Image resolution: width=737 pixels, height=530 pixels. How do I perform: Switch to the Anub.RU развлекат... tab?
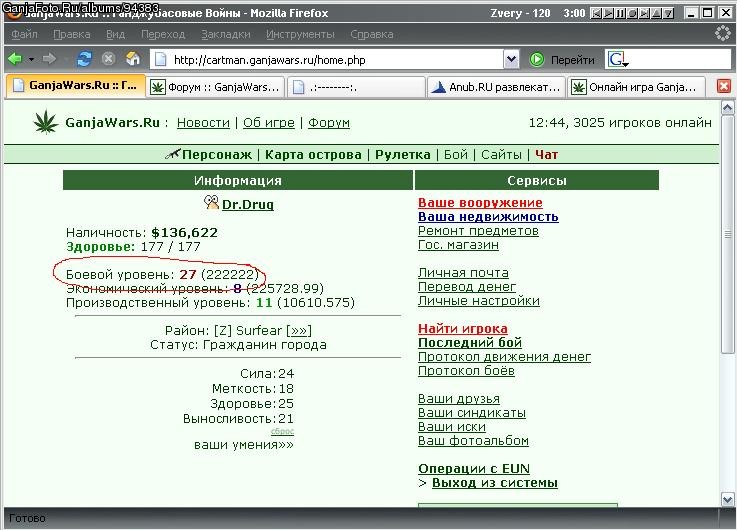(x=497, y=87)
